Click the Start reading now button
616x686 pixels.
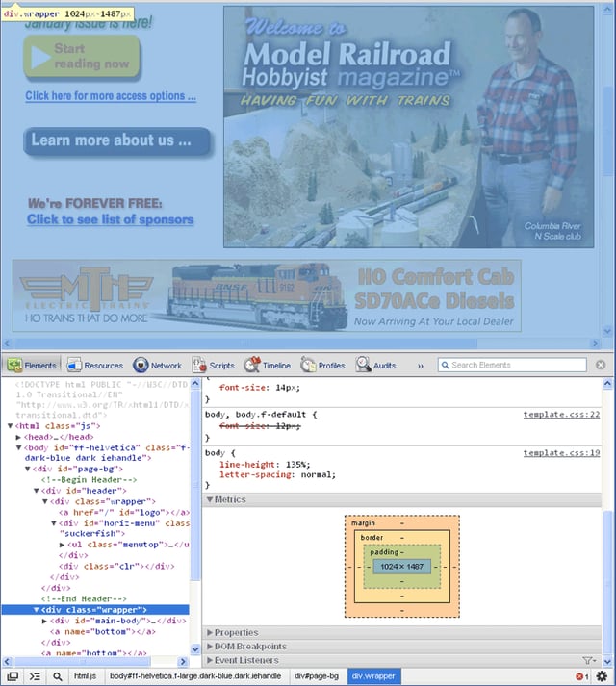point(82,58)
